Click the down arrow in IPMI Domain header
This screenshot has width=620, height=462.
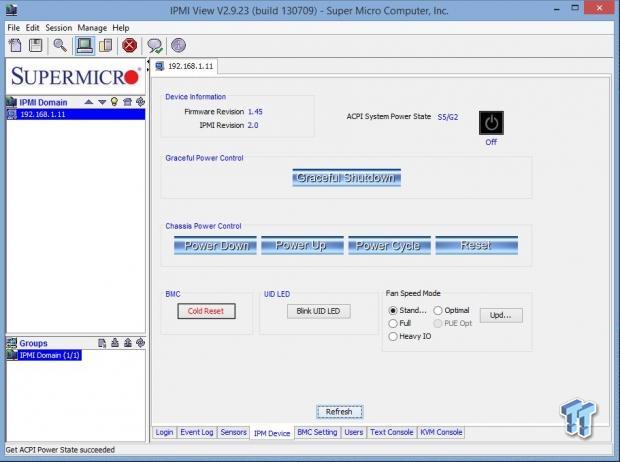point(102,102)
